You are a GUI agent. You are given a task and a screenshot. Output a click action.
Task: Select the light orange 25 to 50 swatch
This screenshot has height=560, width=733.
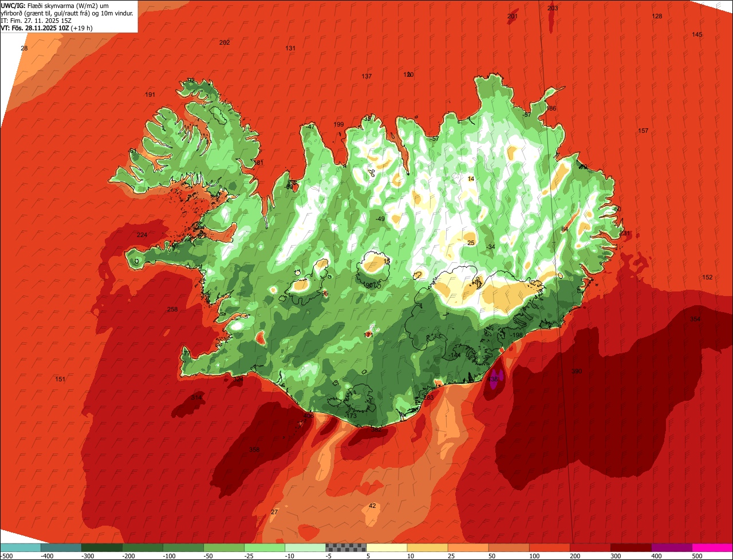click(468, 547)
